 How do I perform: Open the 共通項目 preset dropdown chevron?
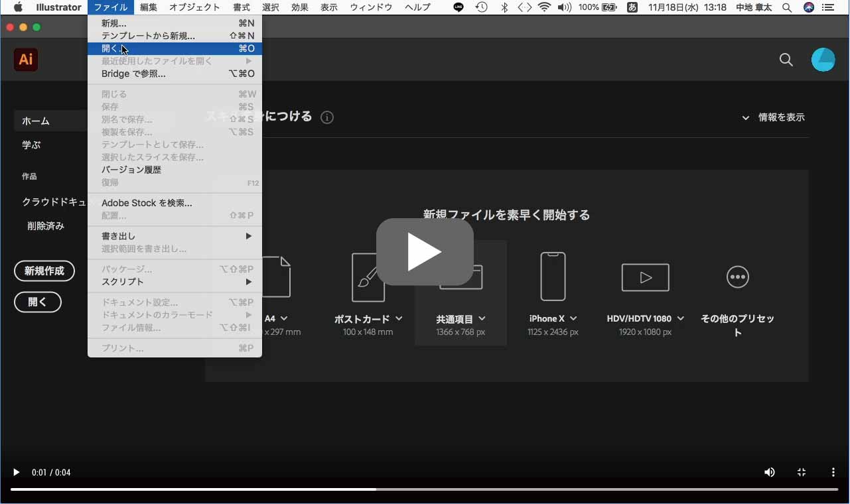tap(482, 319)
